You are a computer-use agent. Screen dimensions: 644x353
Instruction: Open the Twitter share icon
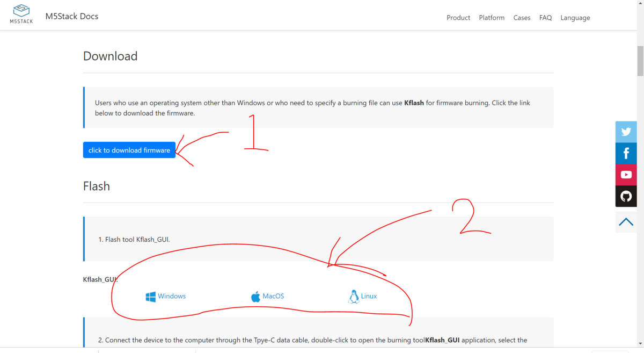(626, 132)
